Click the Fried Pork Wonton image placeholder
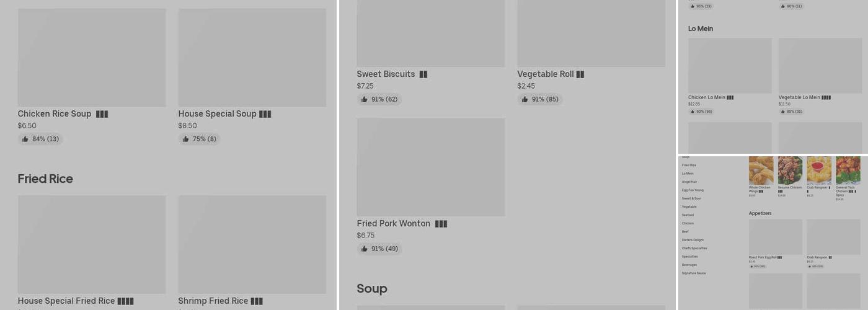868x310 pixels. click(430, 167)
